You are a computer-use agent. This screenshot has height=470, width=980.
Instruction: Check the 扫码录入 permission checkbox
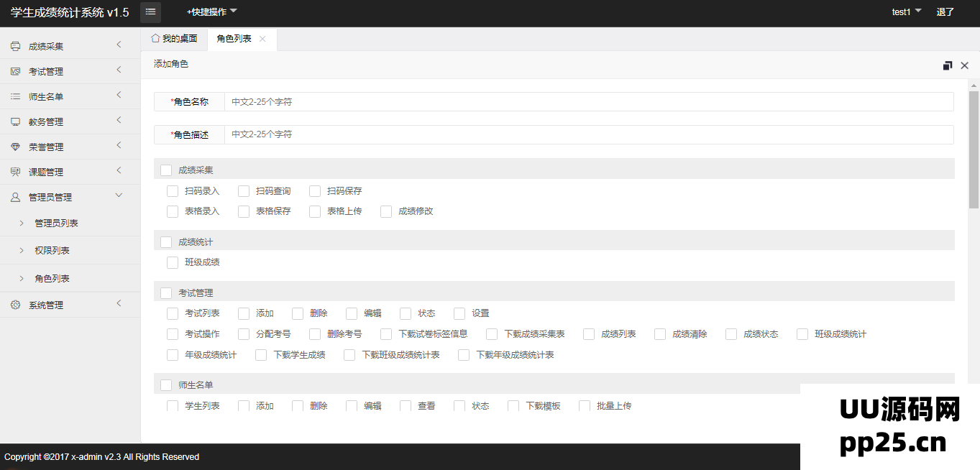(173, 191)
